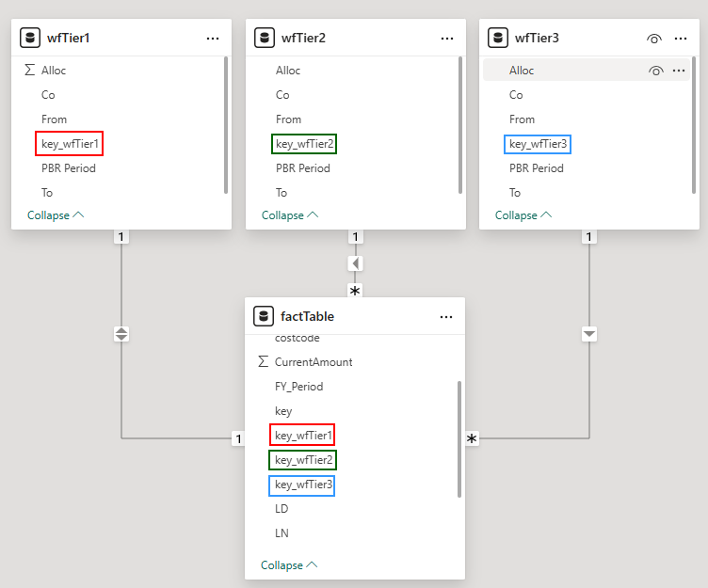The width and height of the screenshot is (708, 588).
Task: Click the factTable database icon
Action: (264, 316)
